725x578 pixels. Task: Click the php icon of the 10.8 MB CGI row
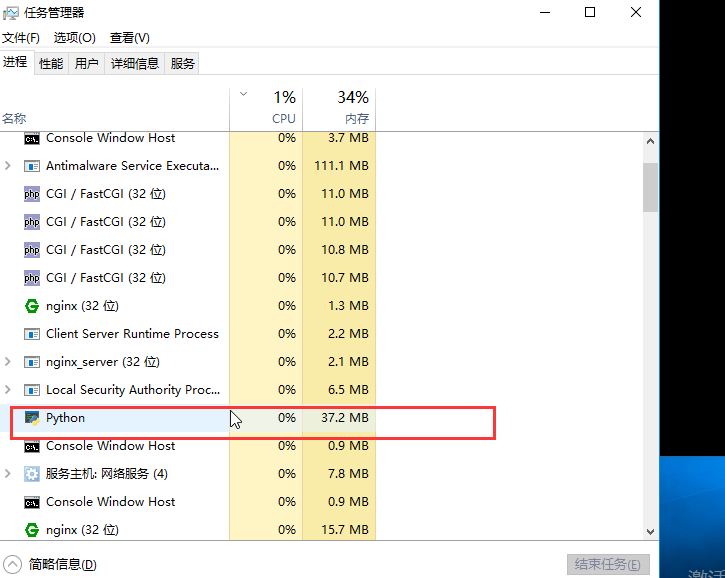coord(32,250)
